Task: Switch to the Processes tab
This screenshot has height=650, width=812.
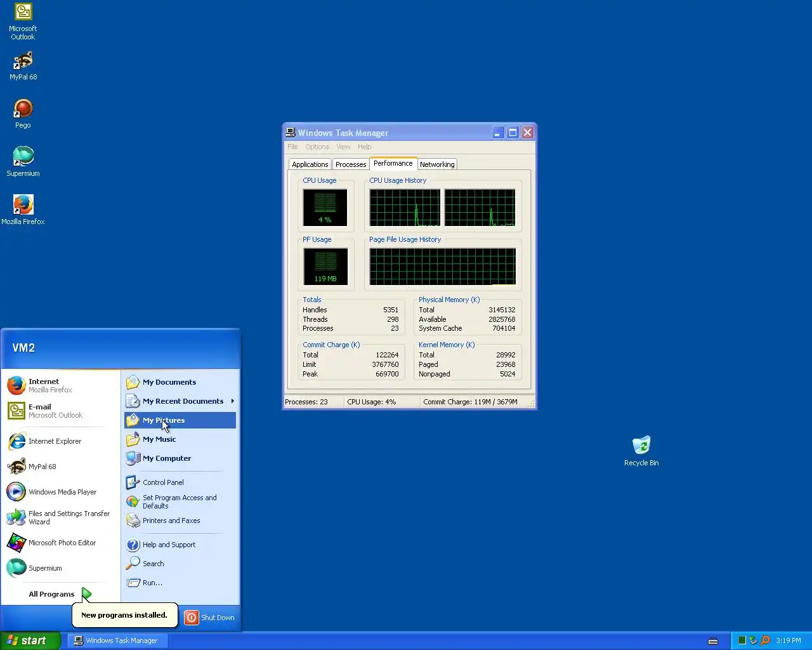Action: pos(351,164)
